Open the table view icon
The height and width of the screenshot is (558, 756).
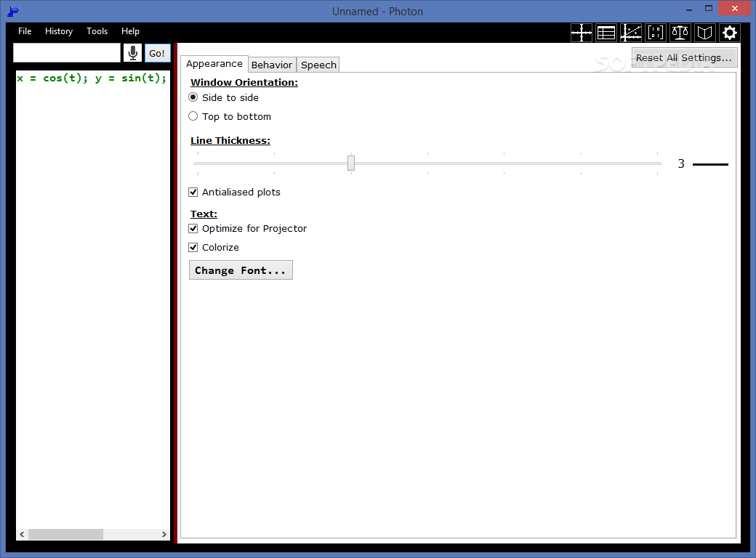(x=606, y=33)
